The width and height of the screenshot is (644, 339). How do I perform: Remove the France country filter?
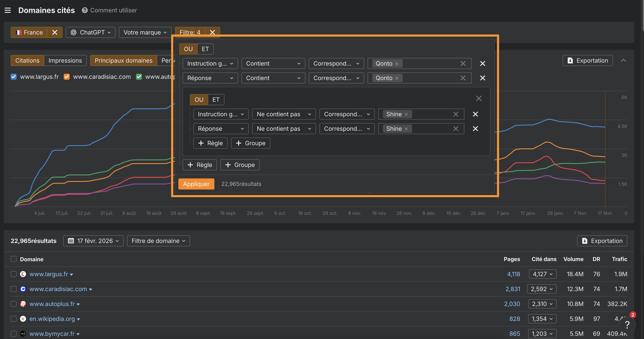(x=55, y=33)
